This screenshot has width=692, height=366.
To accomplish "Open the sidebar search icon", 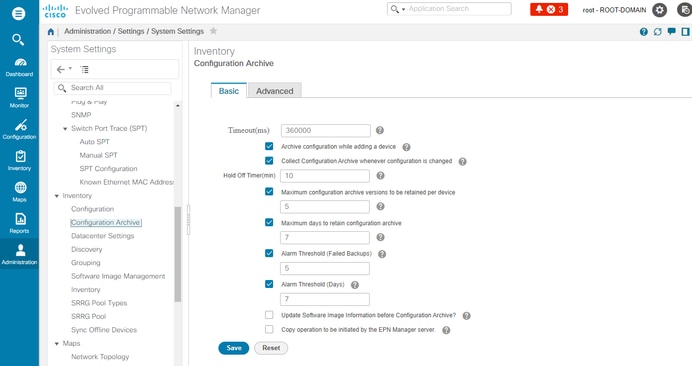I will 18,40.
